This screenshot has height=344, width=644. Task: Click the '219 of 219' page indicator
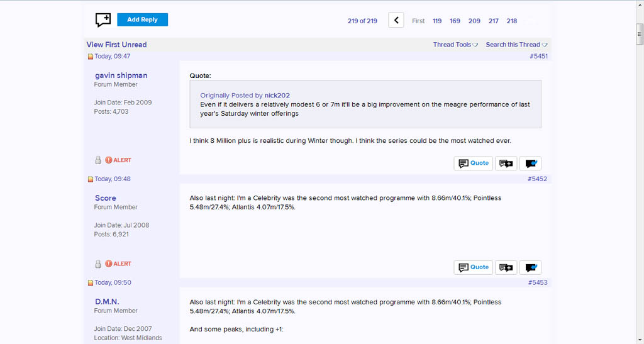pyautogui.click(x=362, y=21)
